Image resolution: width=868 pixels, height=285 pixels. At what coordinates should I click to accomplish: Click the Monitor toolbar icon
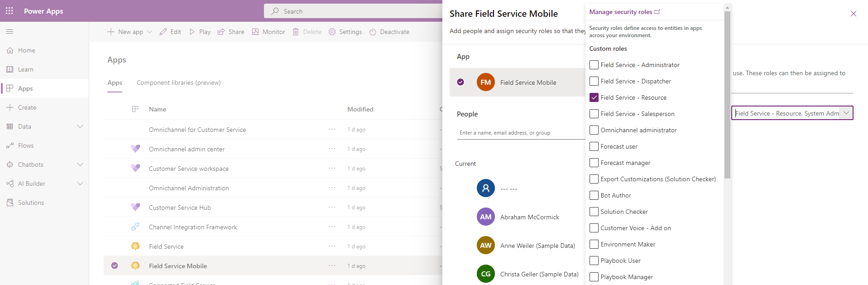coord(255,32)
